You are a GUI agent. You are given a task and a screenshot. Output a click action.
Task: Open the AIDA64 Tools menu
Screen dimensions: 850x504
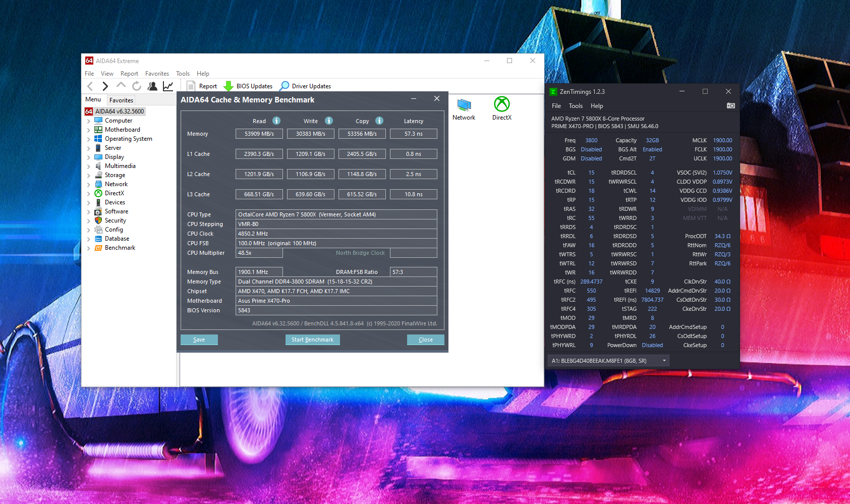pos(183,74)
